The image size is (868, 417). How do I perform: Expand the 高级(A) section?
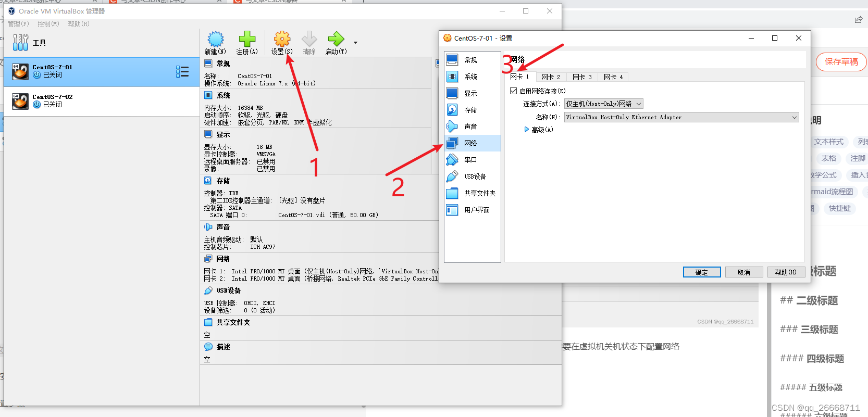click(539, 130)
